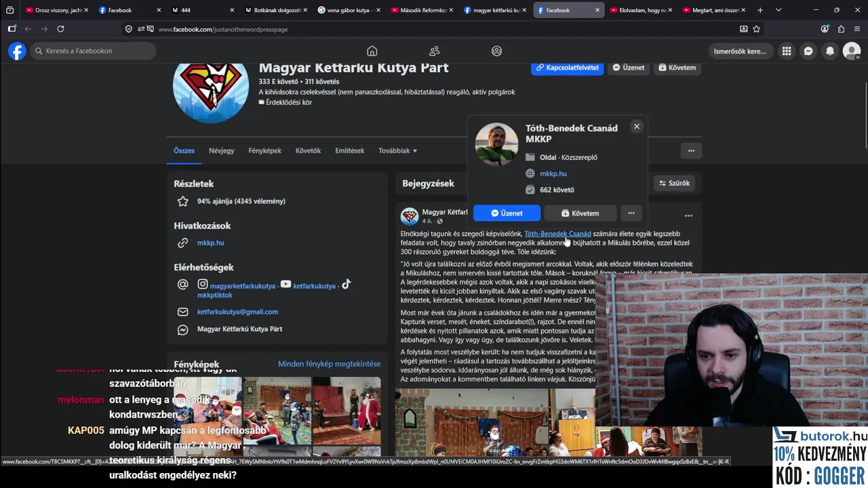Viewport: 868px width, 488px height.
Task: Switch to the Fényképek tab
Action: click(264, 150)
